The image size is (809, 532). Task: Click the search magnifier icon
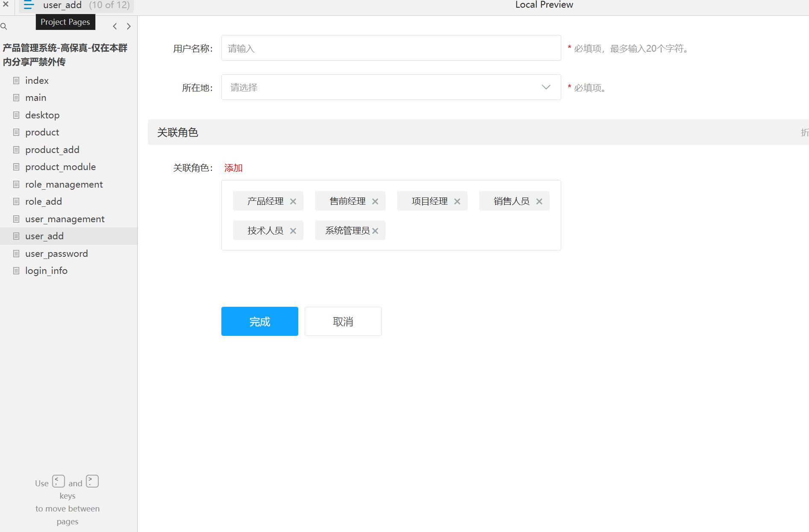pyautogui.click(x=4, y=26)
